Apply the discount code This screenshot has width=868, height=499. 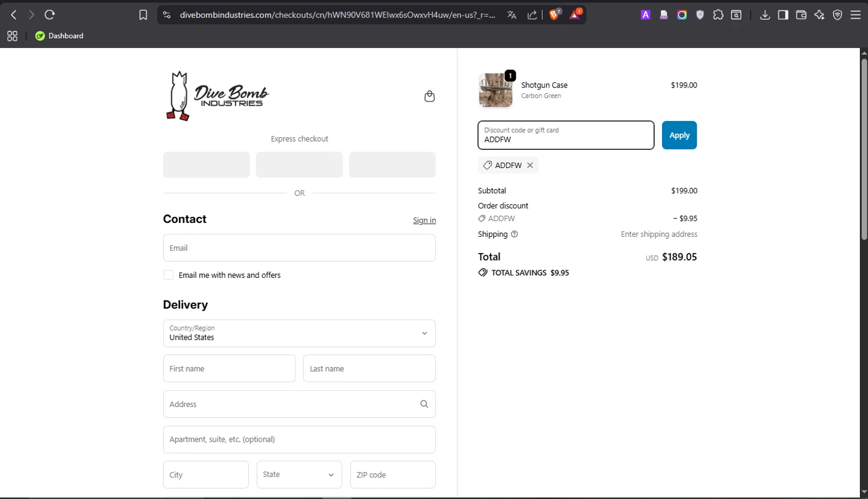pyautogui.click(x=679, y=135)
